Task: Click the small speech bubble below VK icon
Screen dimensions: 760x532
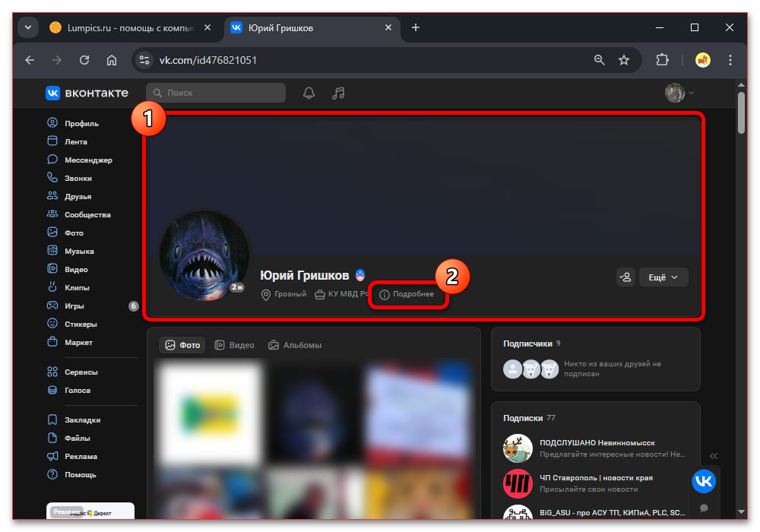Action: [x=704, y=508]
